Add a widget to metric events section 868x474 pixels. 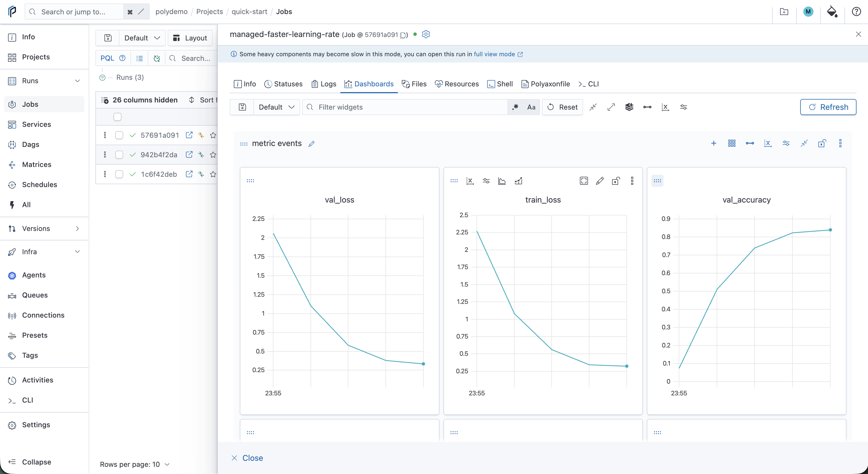click(714, 143)
